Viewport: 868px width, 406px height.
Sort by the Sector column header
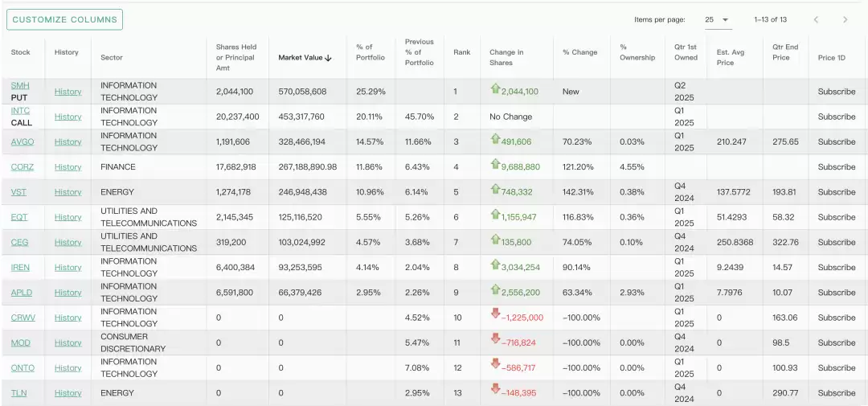pos(112,57)
